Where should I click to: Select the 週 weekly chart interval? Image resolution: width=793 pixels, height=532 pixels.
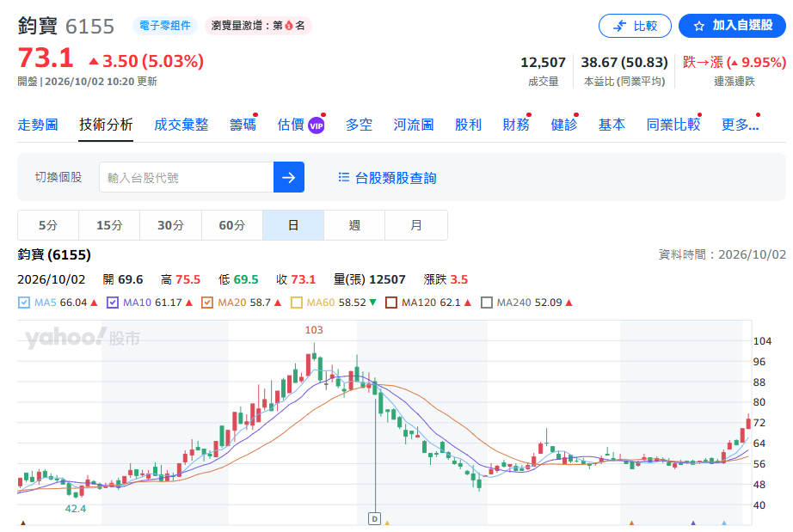(354, 225)
